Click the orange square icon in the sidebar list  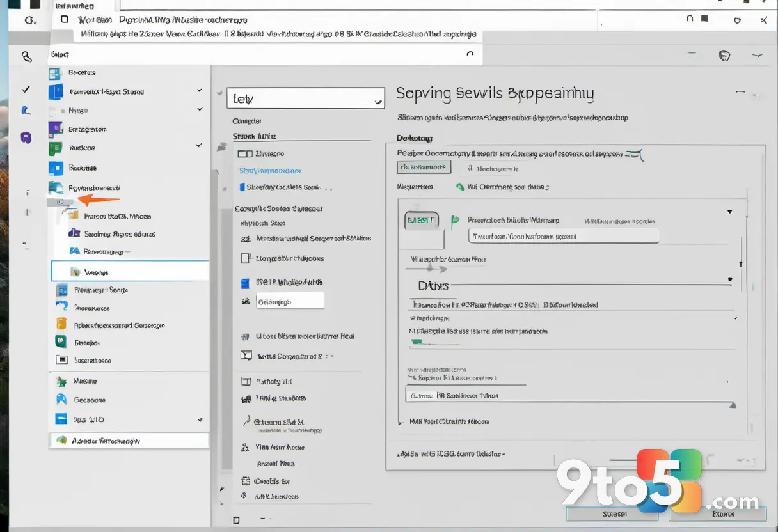[x=61, y=324]
